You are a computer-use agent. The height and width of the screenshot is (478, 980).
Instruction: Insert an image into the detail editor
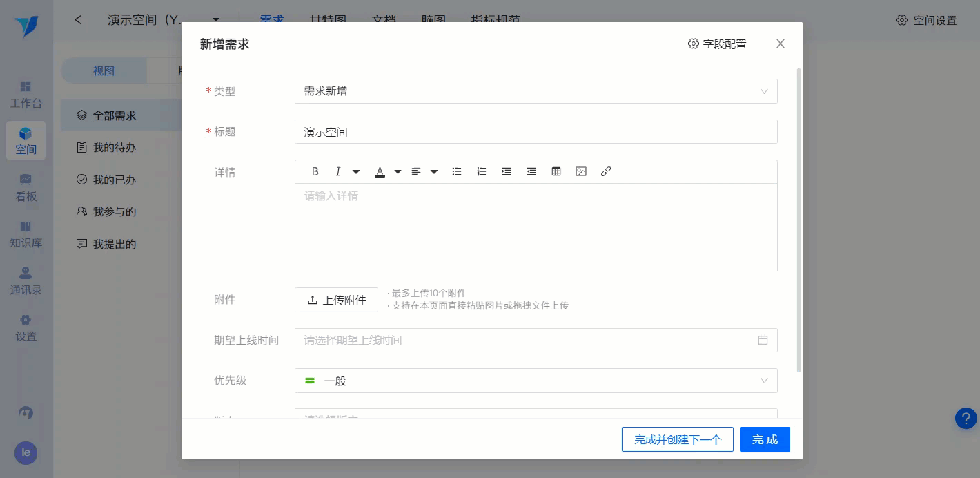pos(581,171)
